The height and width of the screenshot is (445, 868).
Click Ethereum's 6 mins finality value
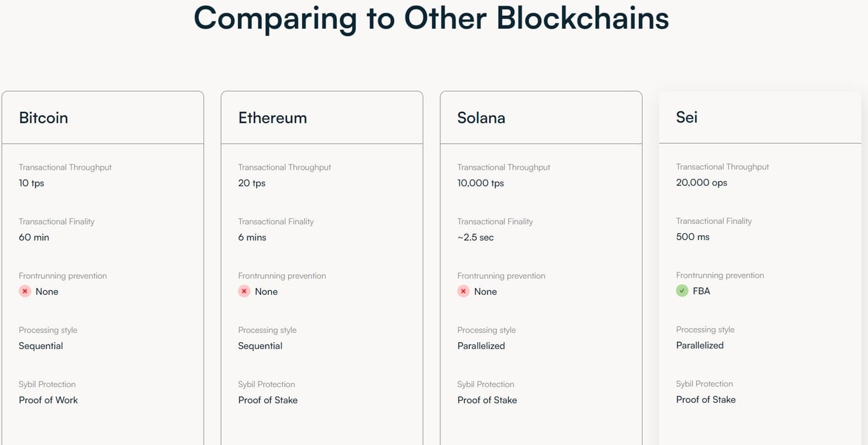point(252,237)
